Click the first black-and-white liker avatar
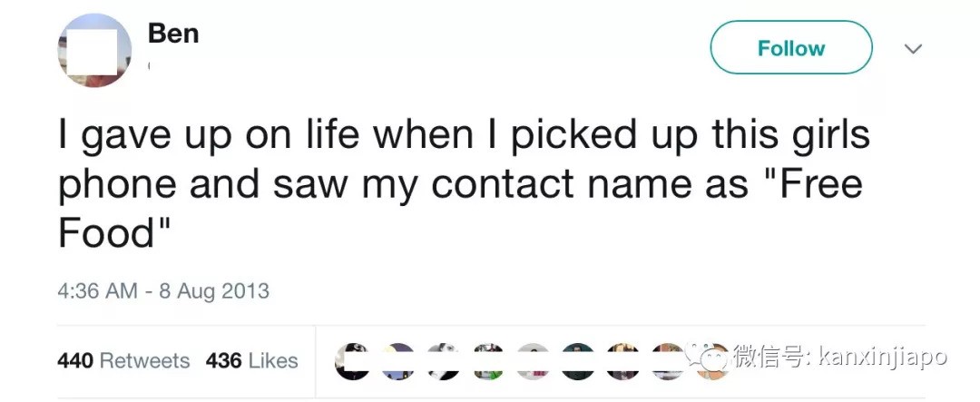This screenshot has width=980, height=402. point(352,360)
